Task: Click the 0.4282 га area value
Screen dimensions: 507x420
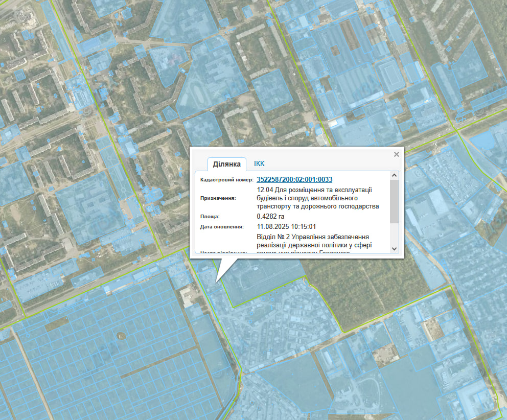Action: coord(270,216)
